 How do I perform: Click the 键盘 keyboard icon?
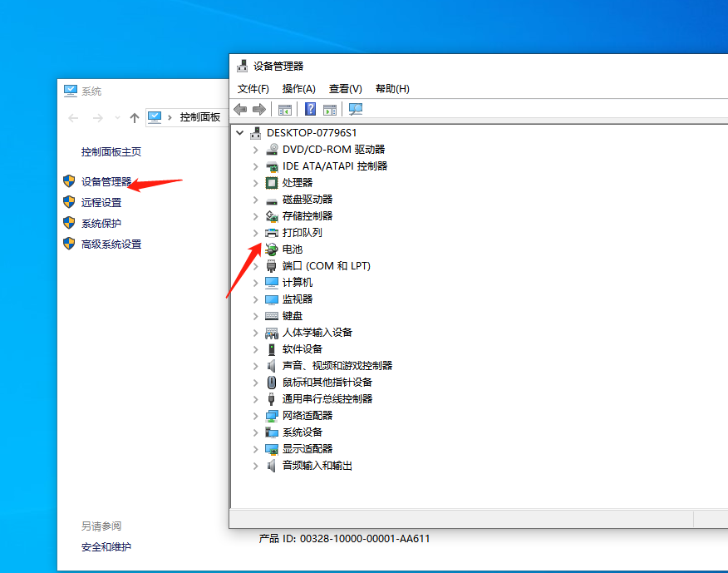click(273, 315)
